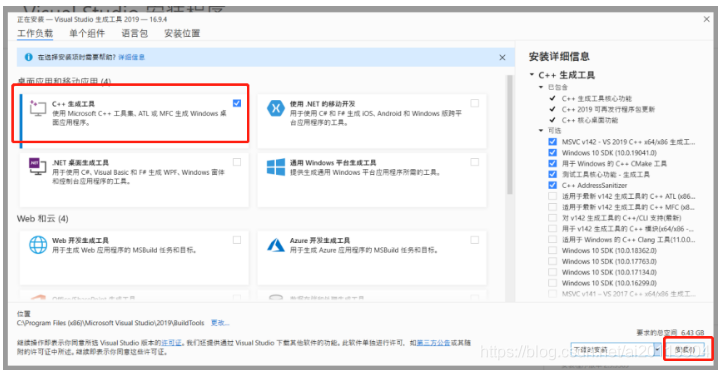Uncheck C++ AddressSanitizer component
Viewport: 719px width, 370px height.
tap(553, 185)
